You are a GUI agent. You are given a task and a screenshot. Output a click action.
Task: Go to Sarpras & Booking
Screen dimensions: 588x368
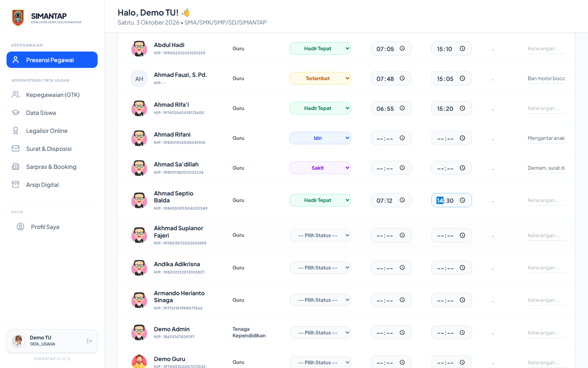[52, 167]
